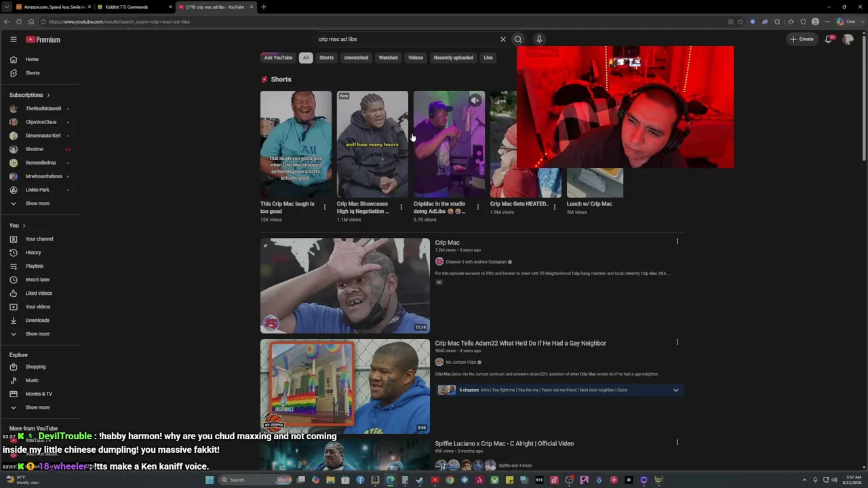Open Liked videos in the sidebar

tap(39, 293)
